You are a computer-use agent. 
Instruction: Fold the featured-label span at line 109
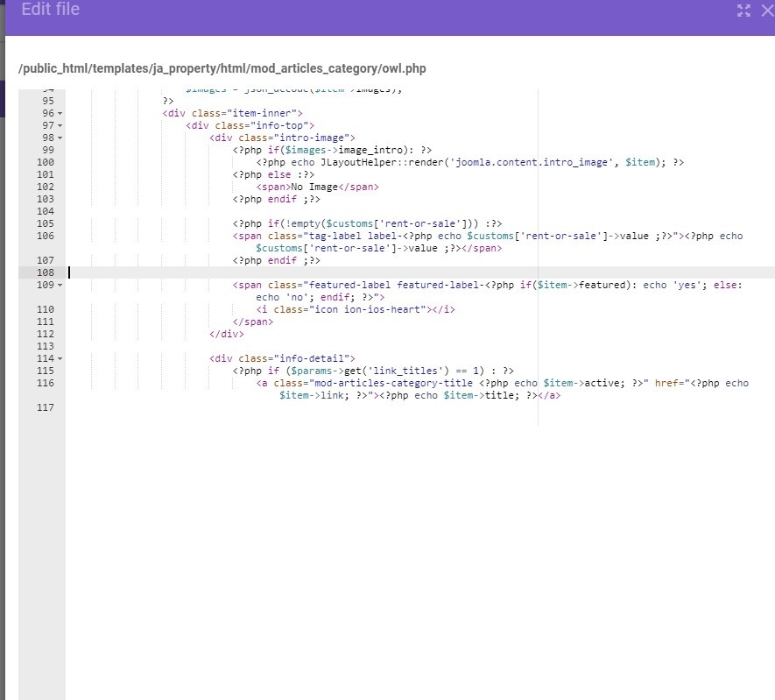click(60, 286)
